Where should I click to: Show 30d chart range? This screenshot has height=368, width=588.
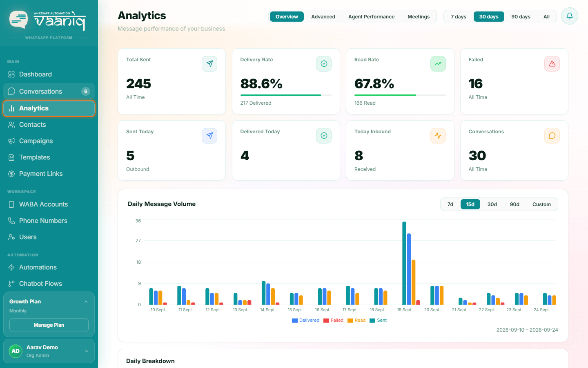[492, 204]
